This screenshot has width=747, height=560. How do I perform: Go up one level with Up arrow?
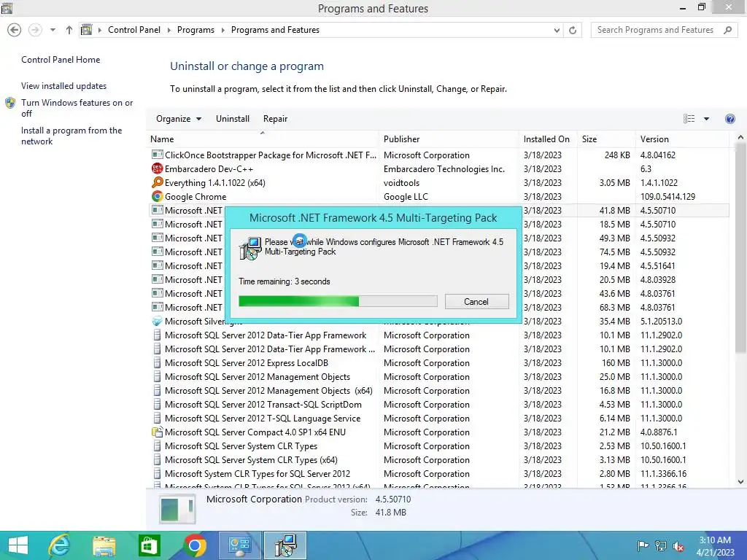[x=69, y=30]
